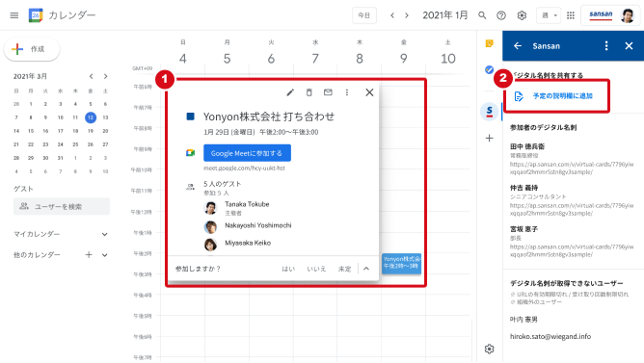Open the main hamburger menu
The height and width of the screenshot is (363, 644).
[14, 15]
